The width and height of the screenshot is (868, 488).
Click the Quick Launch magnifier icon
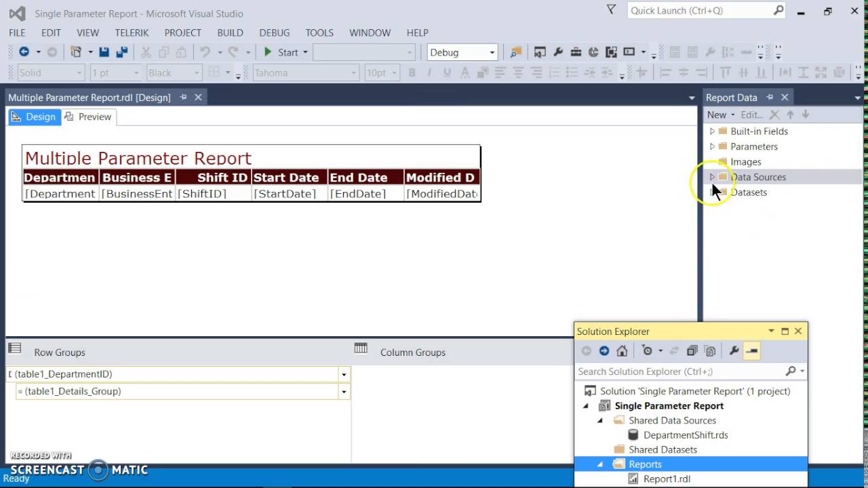pos(778,10)
